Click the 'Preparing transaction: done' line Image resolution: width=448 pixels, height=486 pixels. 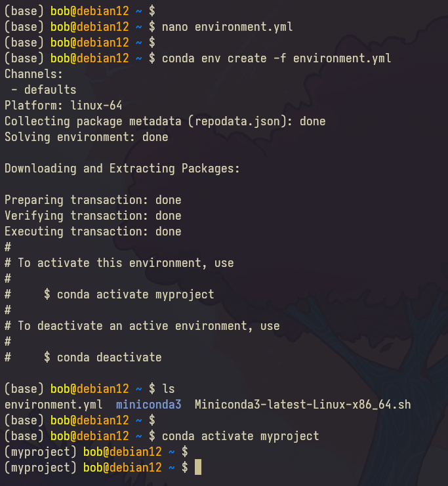92,200
